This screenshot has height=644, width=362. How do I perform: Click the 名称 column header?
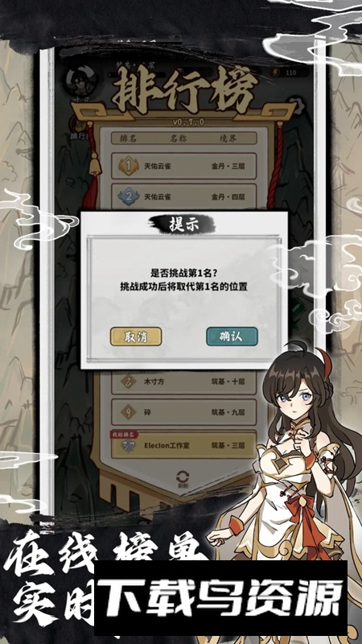(x=179, y=138)
